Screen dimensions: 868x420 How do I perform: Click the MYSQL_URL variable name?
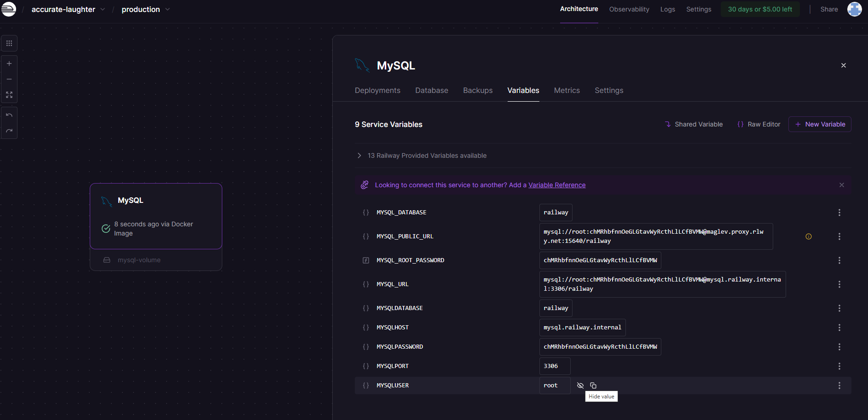[x=393, y=284]
